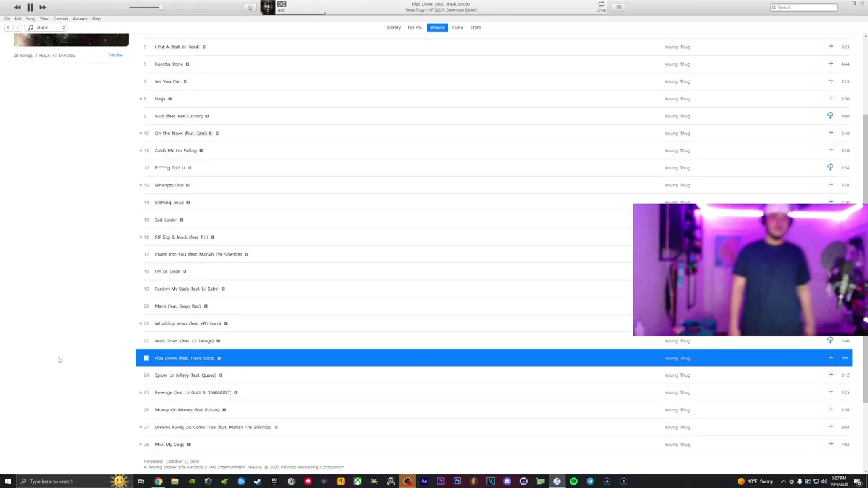The height and width of the screenshot is (488, 868).
Task: Click the Shuffle link under album art
Action: click(x=115, y=55)
